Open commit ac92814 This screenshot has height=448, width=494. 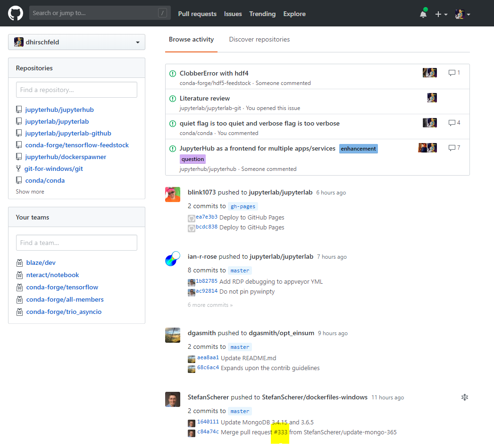coord(207,291)
